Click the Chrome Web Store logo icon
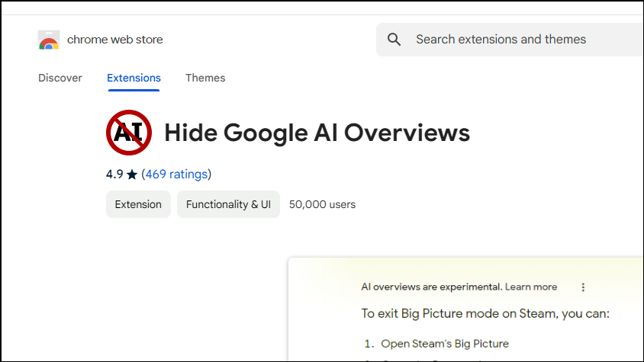 point(49,40)
